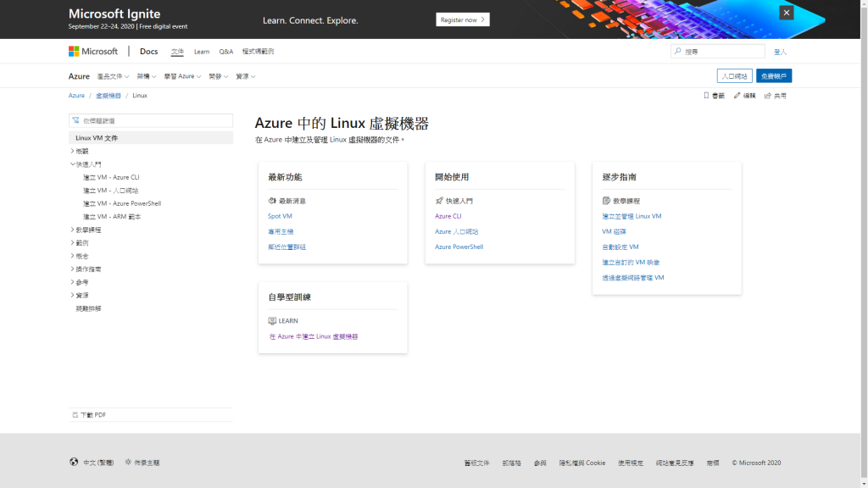Focus the filter-by-title input in sidebar
868x488 pixels.
coord(151,120)
